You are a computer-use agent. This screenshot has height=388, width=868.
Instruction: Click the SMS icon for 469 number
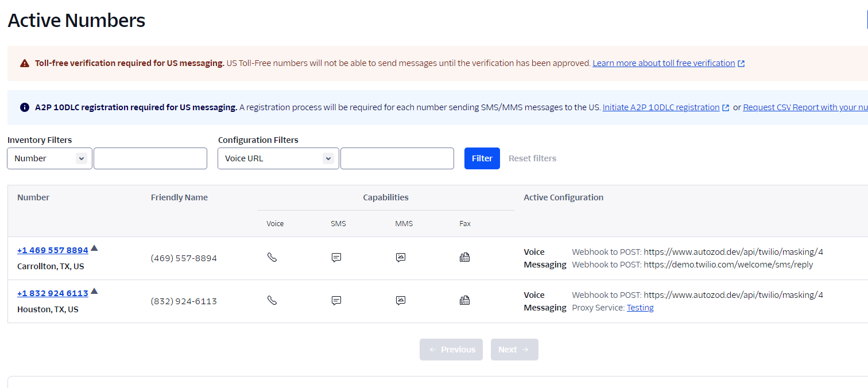[x=336, y=258]
